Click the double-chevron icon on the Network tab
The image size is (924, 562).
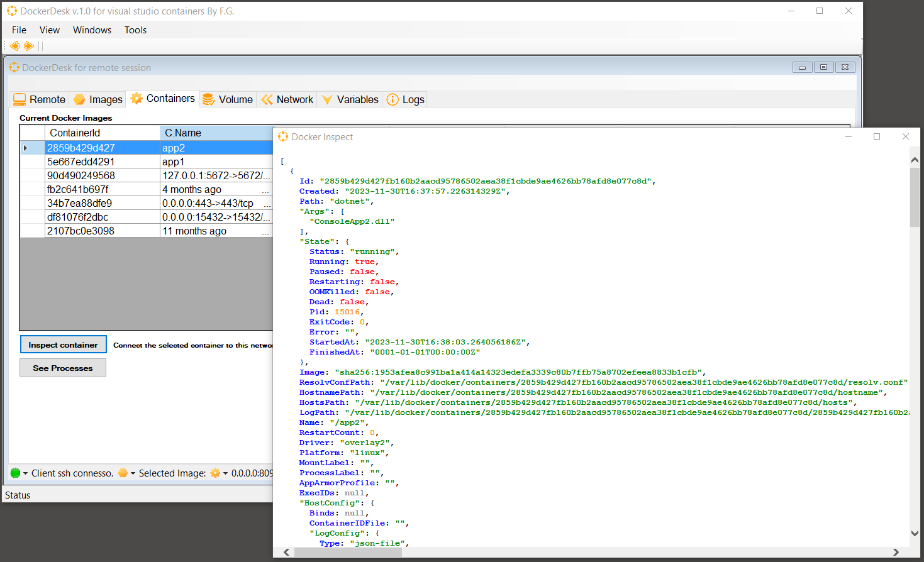pos(265,99)
